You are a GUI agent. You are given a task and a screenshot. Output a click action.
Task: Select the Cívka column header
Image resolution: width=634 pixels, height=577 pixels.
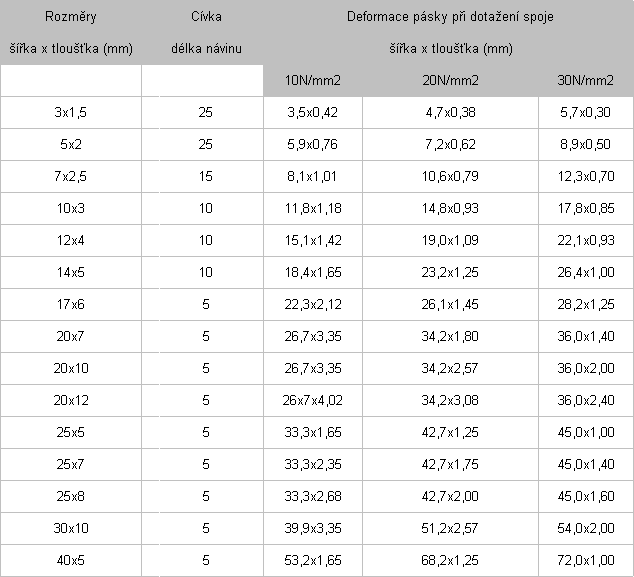tap(206, 32)
